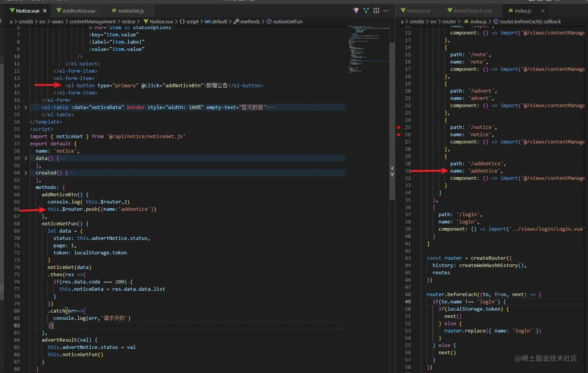
Task: Open the split editor right icon
Action: pyautogui.click(x=376, y=11)
